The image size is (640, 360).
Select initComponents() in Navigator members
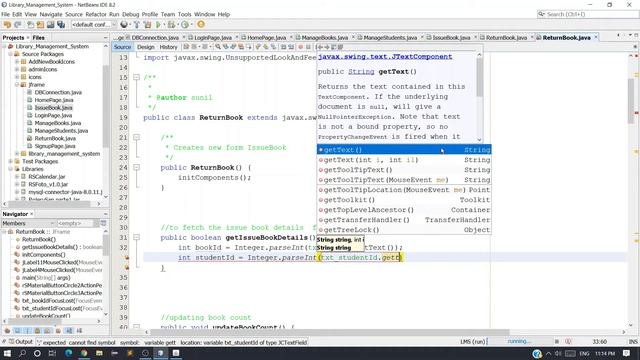(43, 255)
